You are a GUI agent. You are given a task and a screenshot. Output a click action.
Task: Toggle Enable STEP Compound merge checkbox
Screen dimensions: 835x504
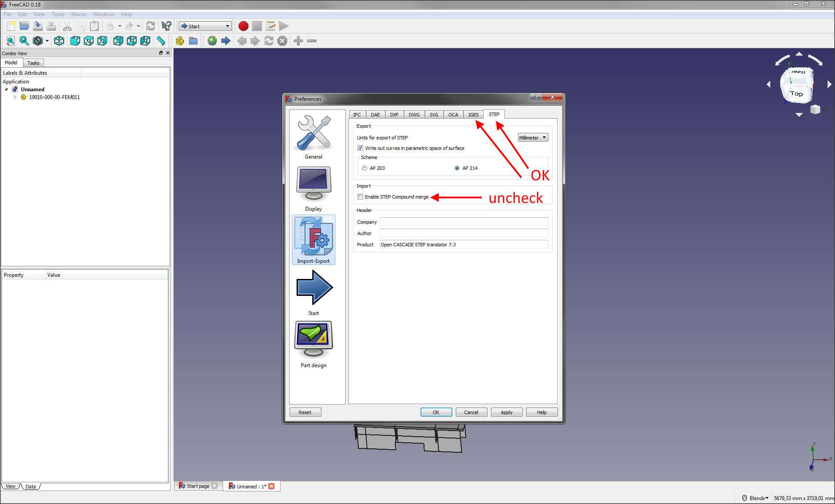coord(361,197)
